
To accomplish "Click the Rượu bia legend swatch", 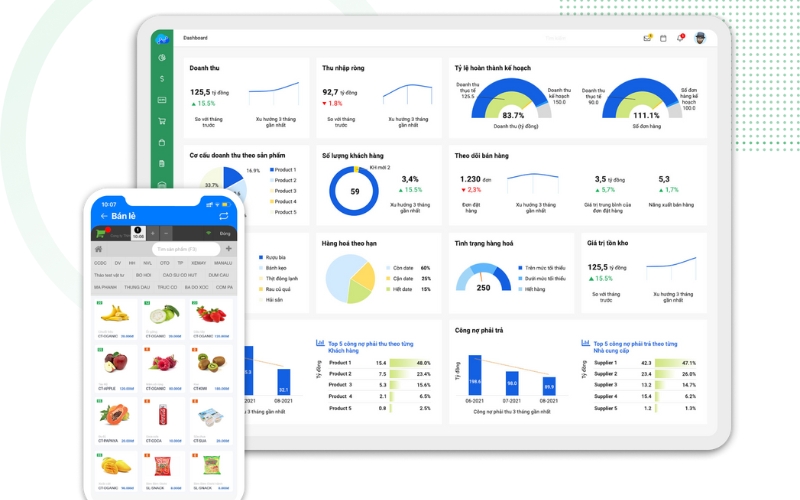I will click(261, 258).
